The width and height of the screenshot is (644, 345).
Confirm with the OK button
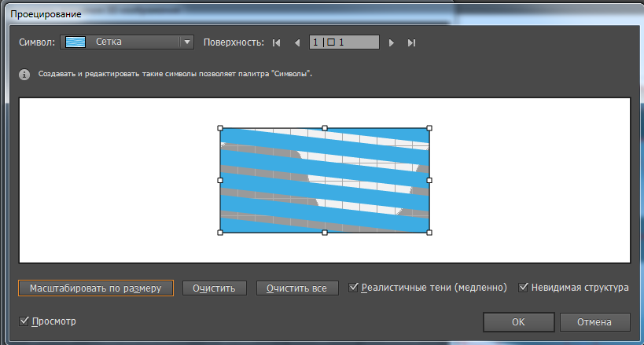tap(518, 322)
